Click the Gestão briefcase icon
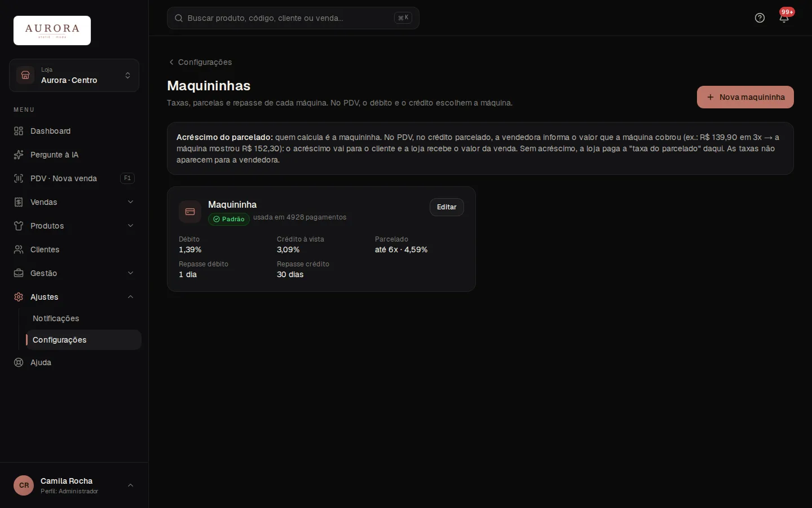The width and height of the screenshot is (812, 508). (19, 273)
